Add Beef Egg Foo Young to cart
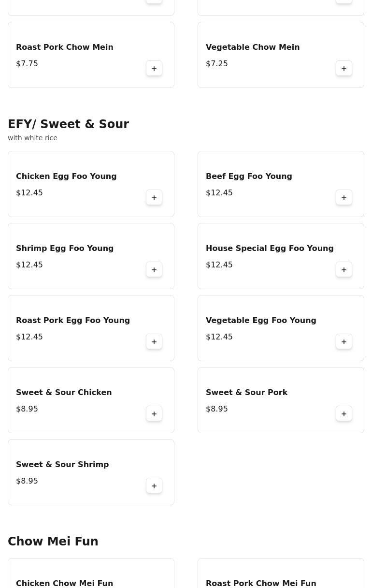This screenshot has width=372, height=588. tap(344, 198)
